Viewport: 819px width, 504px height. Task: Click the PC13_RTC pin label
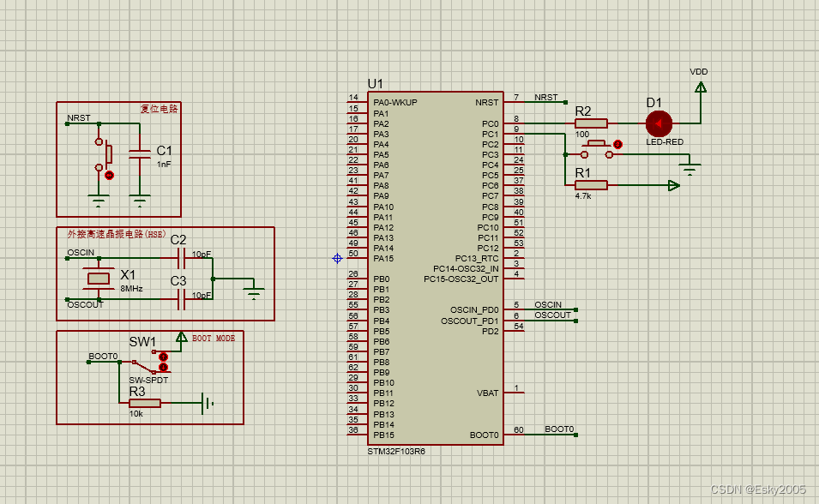coord(477,258)
